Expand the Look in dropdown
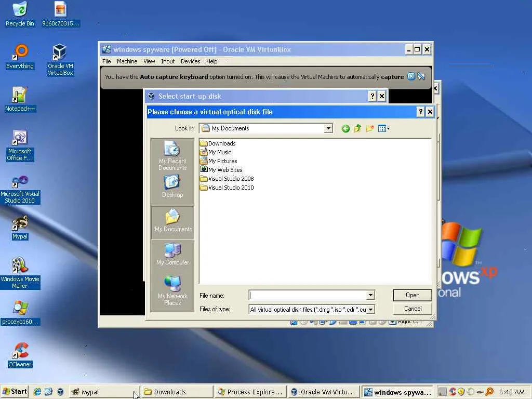Image resolution: width=532 pixels, height=399 pixels. click(x=328, y=128)
